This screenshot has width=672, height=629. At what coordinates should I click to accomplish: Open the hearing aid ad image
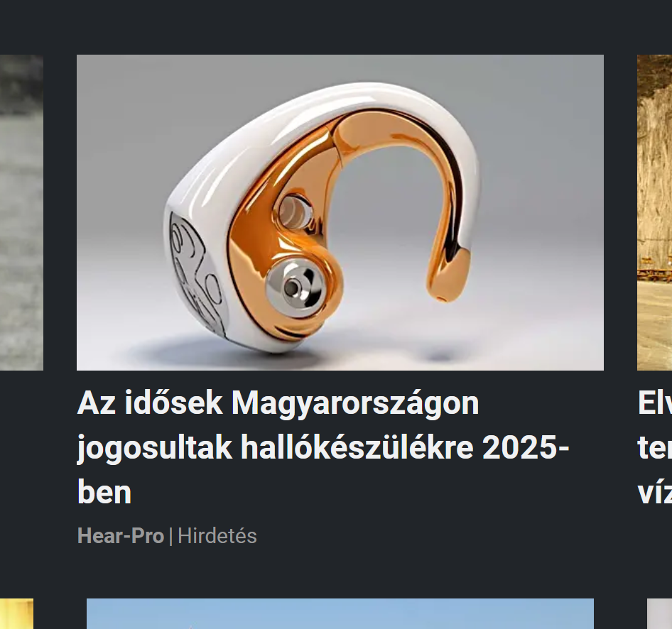[340, 212]
